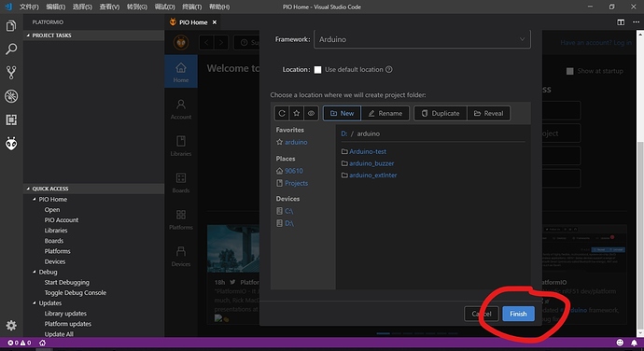Click the Duplicate button
This screenshot has width=644, height=351.
coord(441,114)
